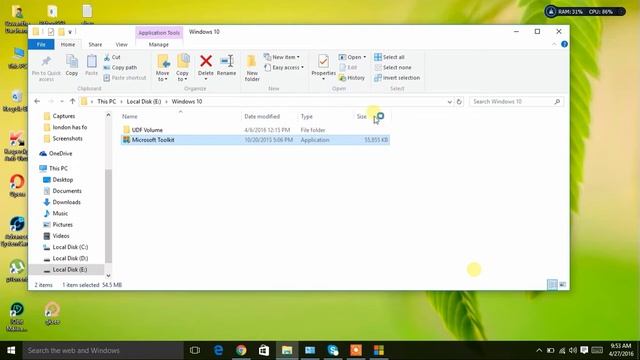640x360 pixels.
Task: Open Videos in navigation pane
Action: tap(61, 236)
